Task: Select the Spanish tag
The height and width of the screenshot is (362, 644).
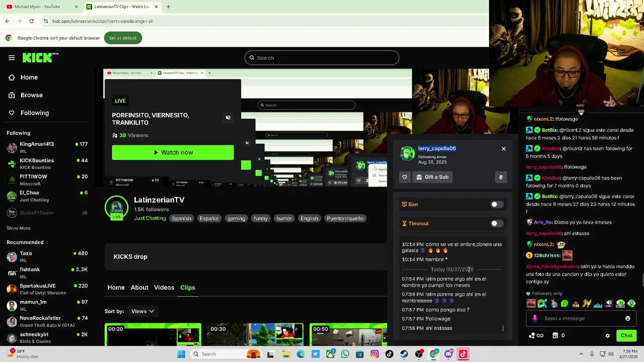Action: point(182,218)
